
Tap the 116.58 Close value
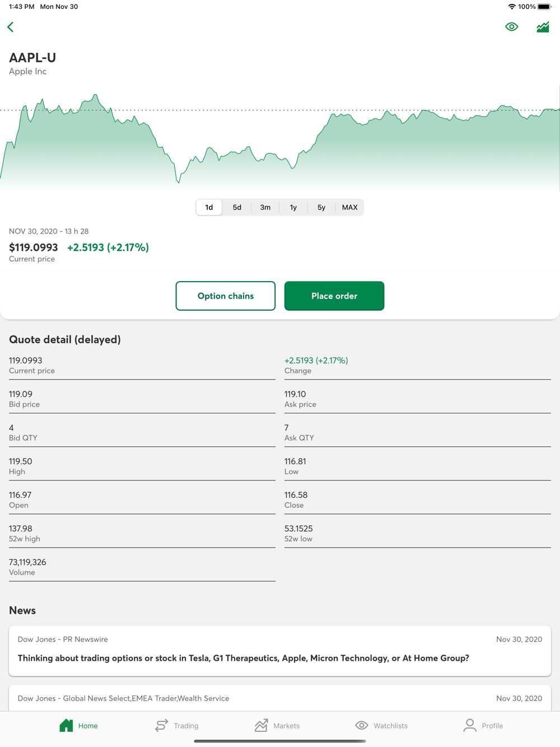(x=296, y=495)
